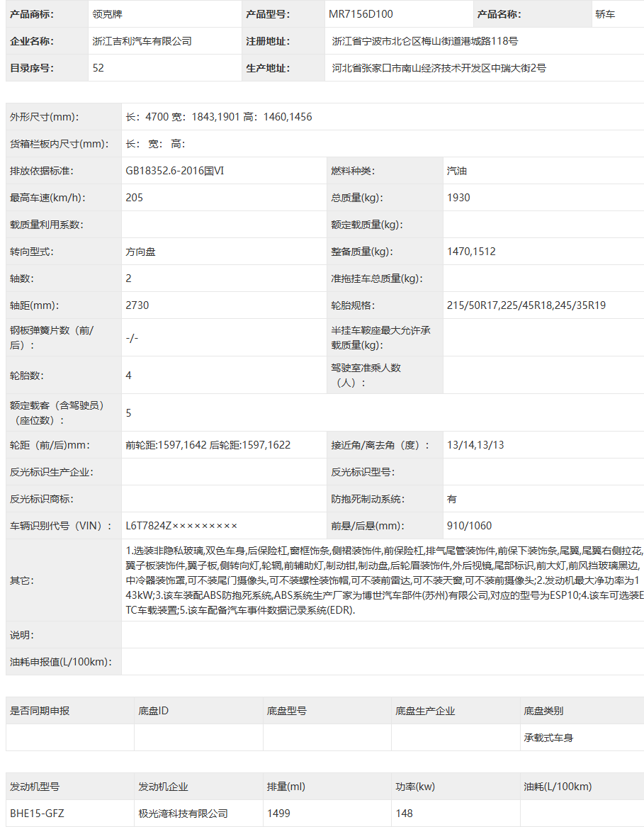The height and width of the screenshot is (827, 644).
Task: Click engine model BHE15-GFZ
Action: (37, 814)
